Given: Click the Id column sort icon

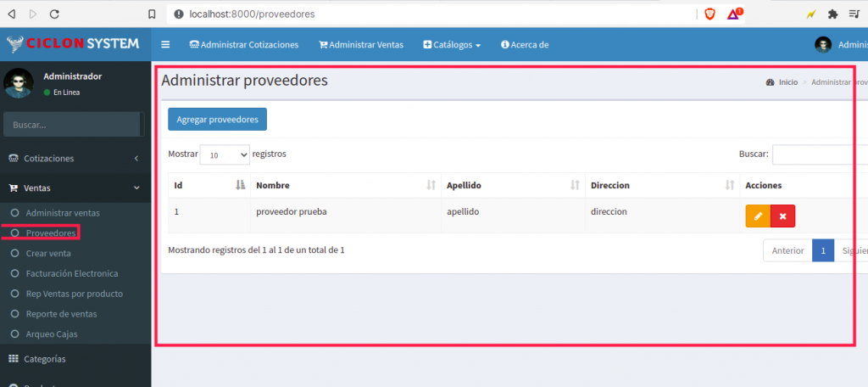Looking at the screenshot, I should pos(240,185).
